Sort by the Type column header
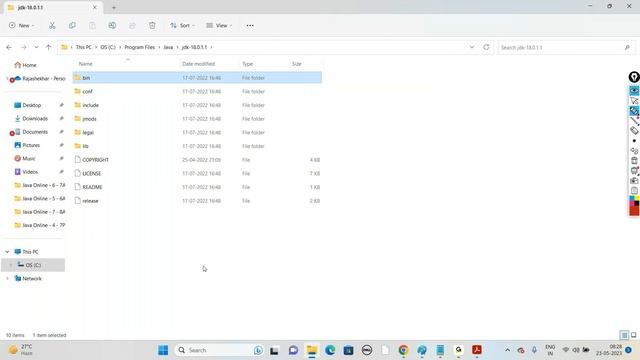 coord(247,64)
